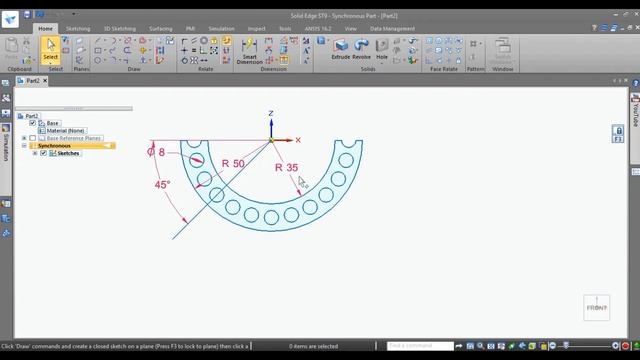Open the Pattern dropdown arrow
Image resolution: width=640 pixels, height=360 pixels.
480,44
